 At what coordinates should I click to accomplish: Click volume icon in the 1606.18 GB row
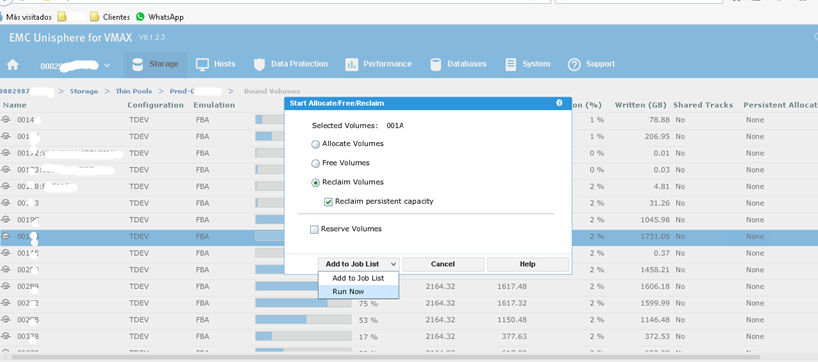(x=6, y=287)
